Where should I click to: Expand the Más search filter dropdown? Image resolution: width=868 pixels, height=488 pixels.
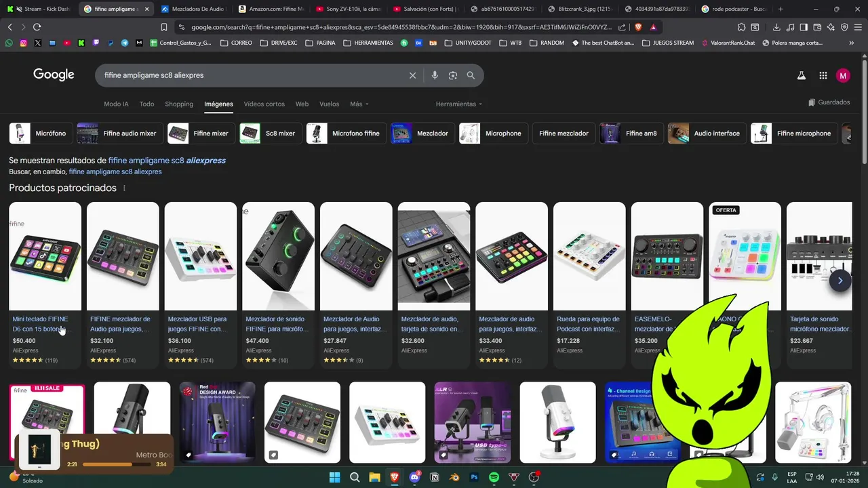pyautogui.click(x=359, y=104)
